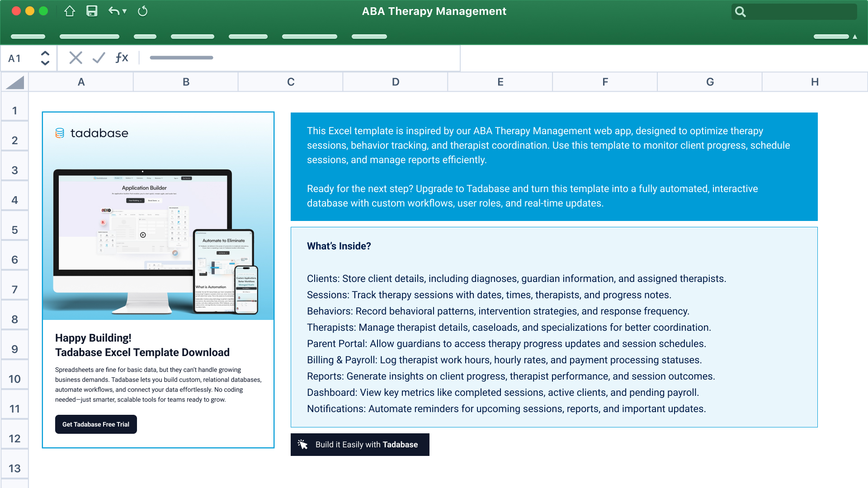Screen dimensions: 868x488
Task: Click the Save floppy disk icon
Action: coord(92,11)
